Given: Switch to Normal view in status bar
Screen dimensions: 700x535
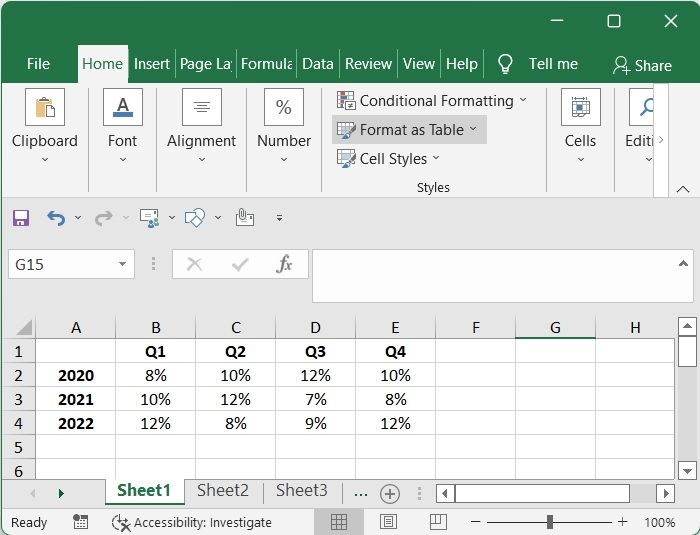Looking at the screenshot, I should 339,522.
